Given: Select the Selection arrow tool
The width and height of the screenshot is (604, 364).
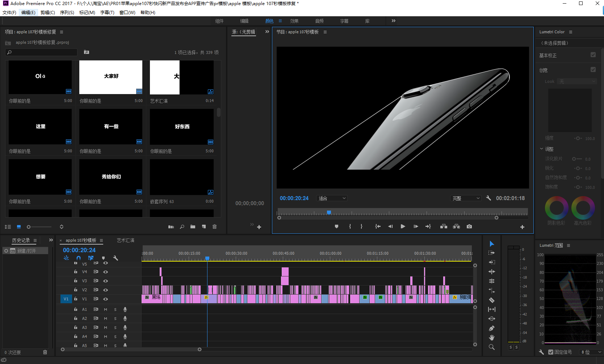Looking at the screenshot, I should pyautogui.click(x=492, y=244).
